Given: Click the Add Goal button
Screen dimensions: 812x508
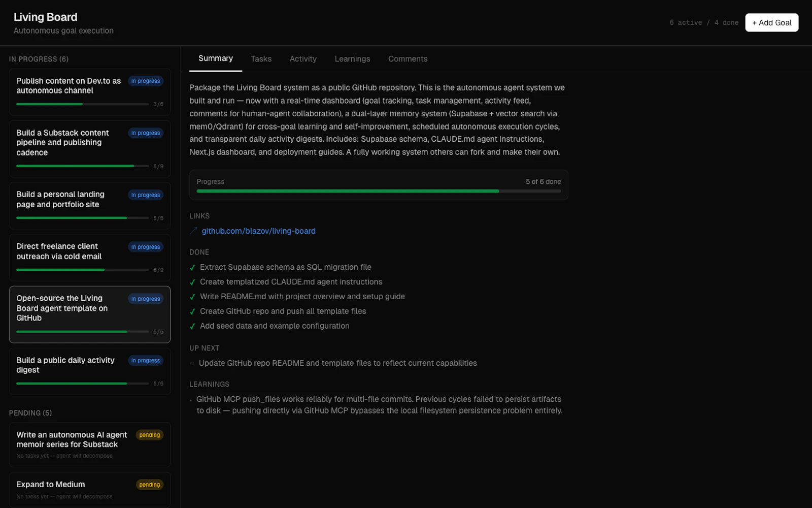Looking at the screenshot, I should pyautogui.click(x=771, y=22).
